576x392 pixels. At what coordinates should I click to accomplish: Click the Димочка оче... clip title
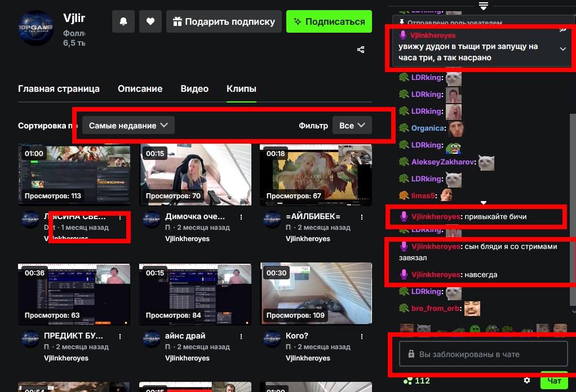coord(194,216)
